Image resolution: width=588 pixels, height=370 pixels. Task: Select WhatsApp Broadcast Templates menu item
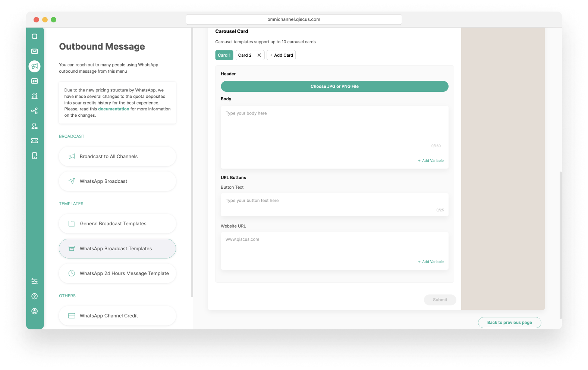(x=117, y=249)
